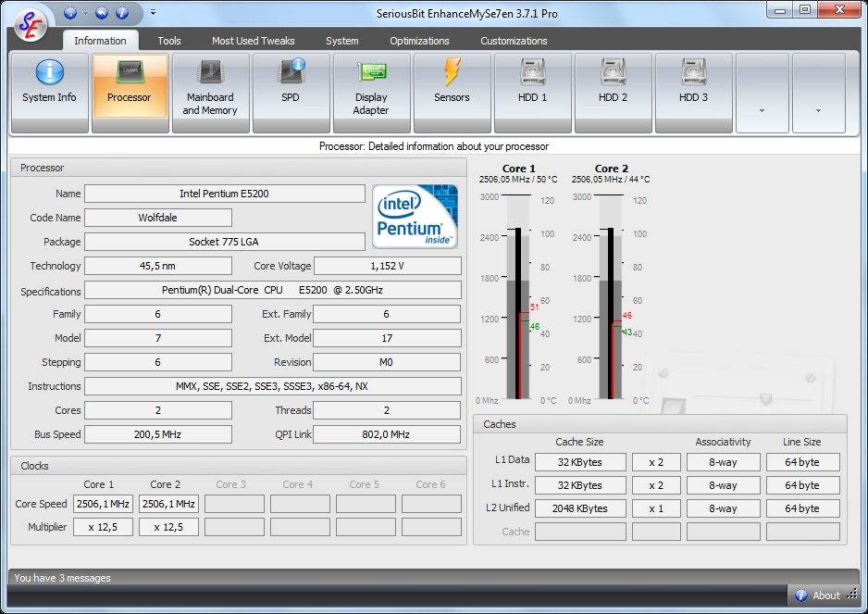
Task: Click the info icon in quick access bar
Action: (122, 12)
